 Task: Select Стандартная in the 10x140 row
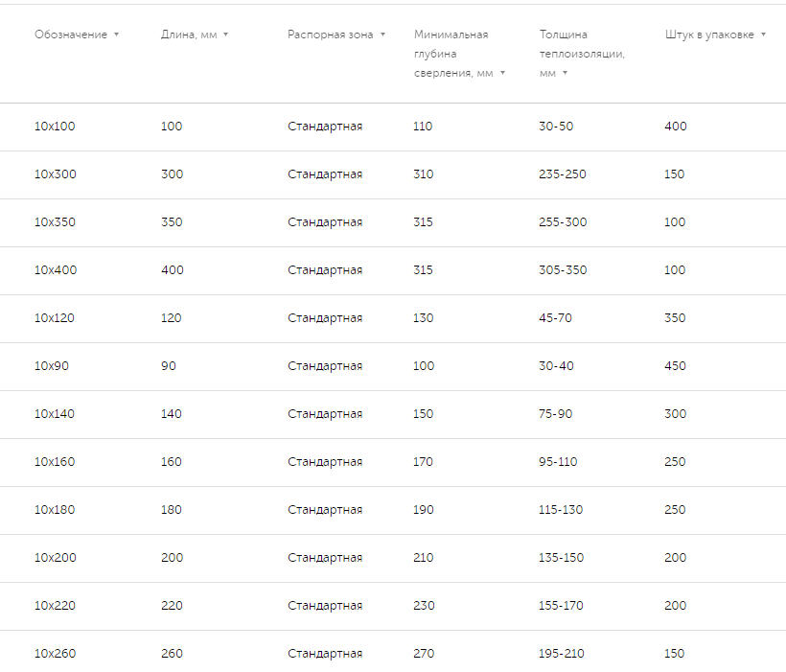[325, 414]
